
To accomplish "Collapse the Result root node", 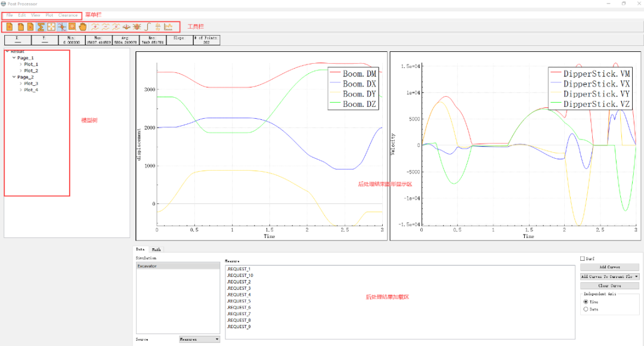I will click(7, 51).
